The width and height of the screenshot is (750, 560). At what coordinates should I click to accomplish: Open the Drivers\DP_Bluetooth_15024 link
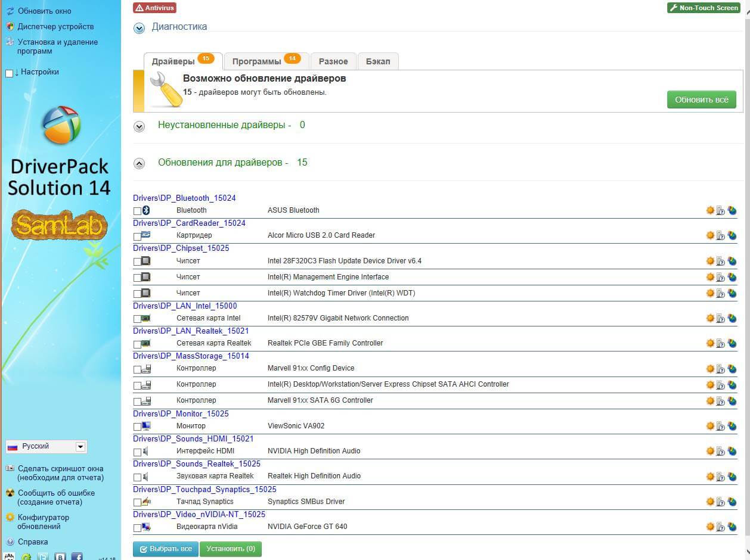pyautogui.click(x=185, y=198)
